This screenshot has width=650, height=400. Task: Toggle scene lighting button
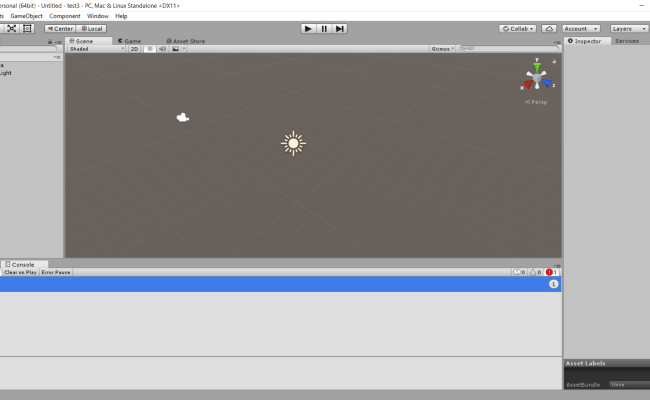click(150, 49)
